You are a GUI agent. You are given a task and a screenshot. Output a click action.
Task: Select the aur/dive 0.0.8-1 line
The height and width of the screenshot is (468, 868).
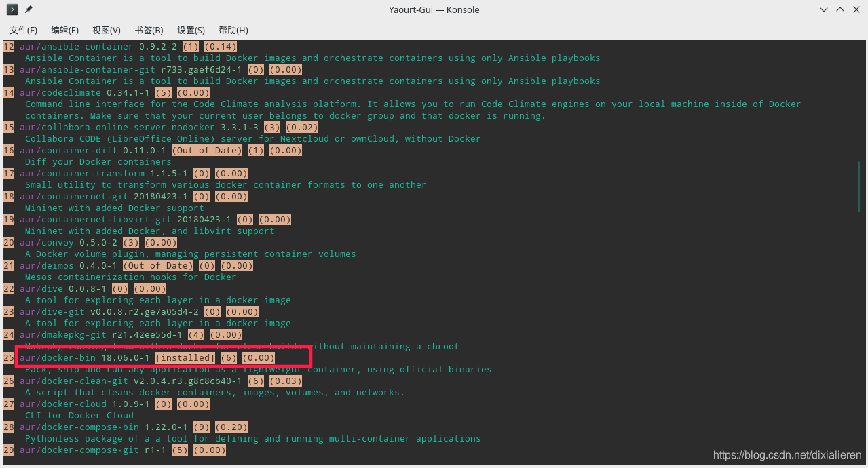[83, 289]
